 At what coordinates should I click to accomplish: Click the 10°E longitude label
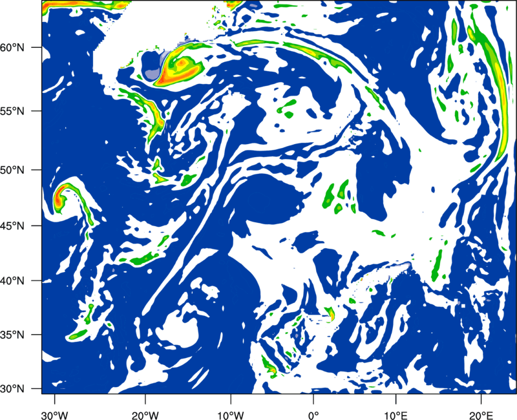click(x=396, y=415)
